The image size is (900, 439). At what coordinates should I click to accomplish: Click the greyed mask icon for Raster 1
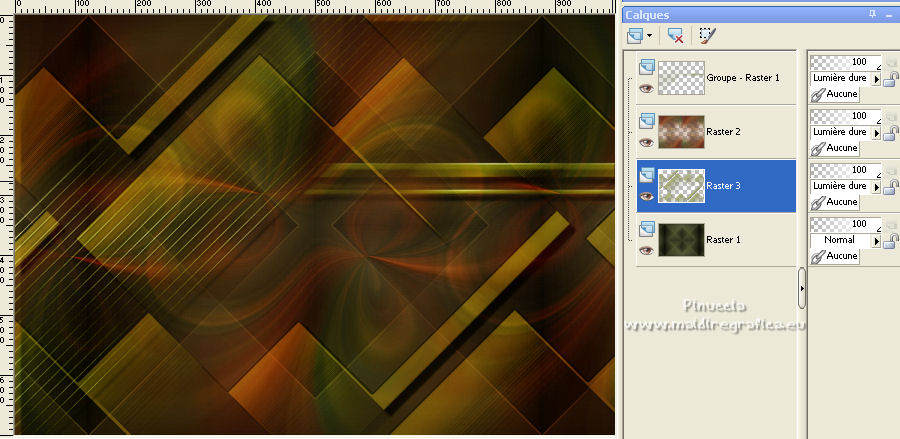click(890, 224)
